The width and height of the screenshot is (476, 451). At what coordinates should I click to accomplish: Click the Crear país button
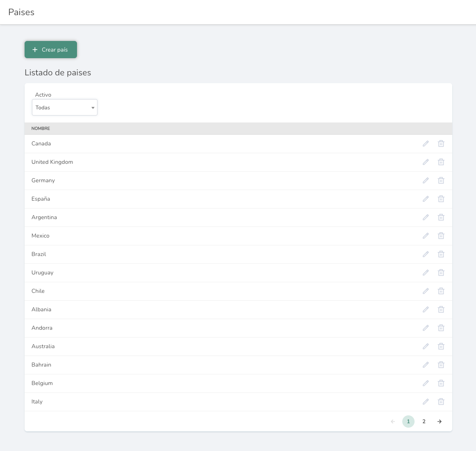[x=51, y=50]
